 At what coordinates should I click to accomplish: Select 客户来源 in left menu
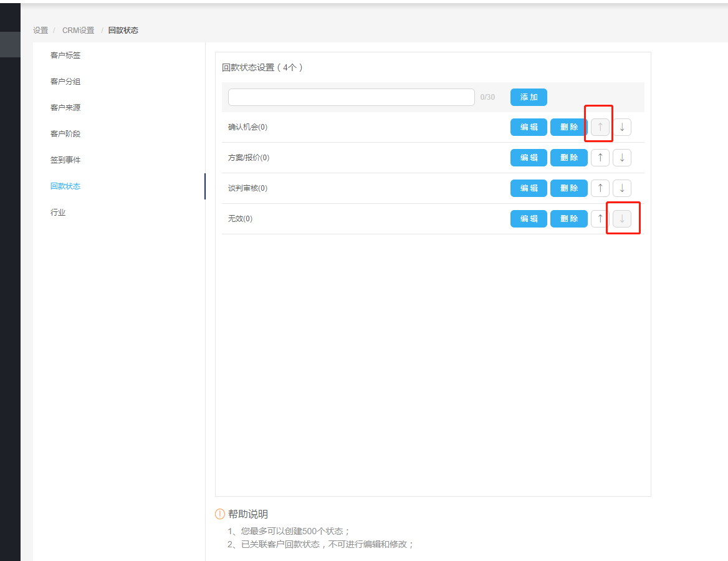(65, 108)
